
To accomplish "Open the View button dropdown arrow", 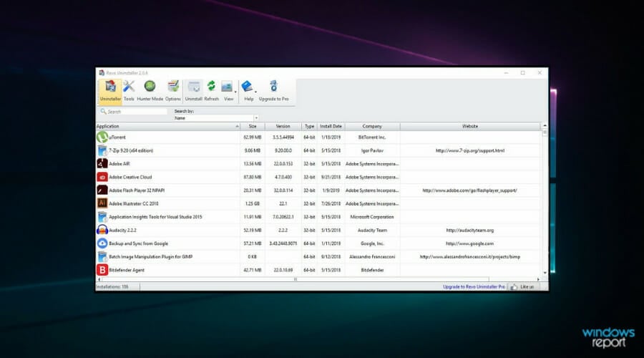I will point(235,92).
